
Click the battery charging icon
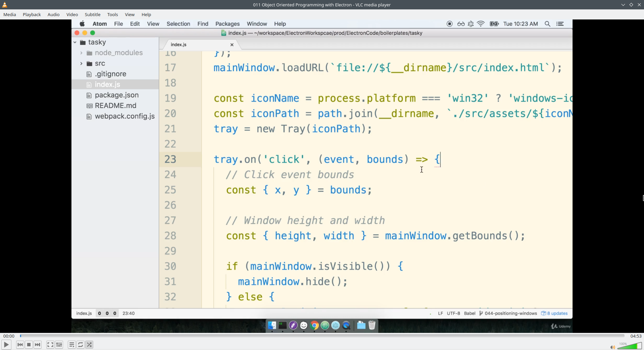pyautogui.click(x=494, y=24)
